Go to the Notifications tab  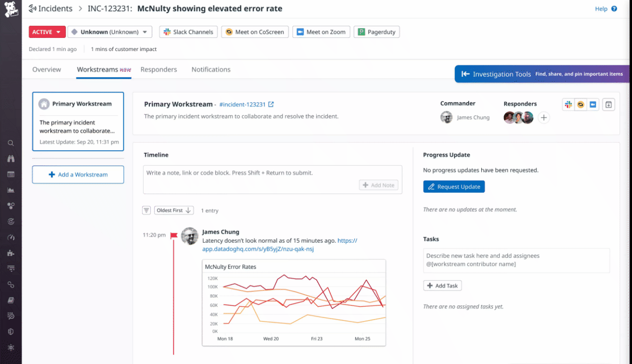pyautogui.click(x=211, y=69)
